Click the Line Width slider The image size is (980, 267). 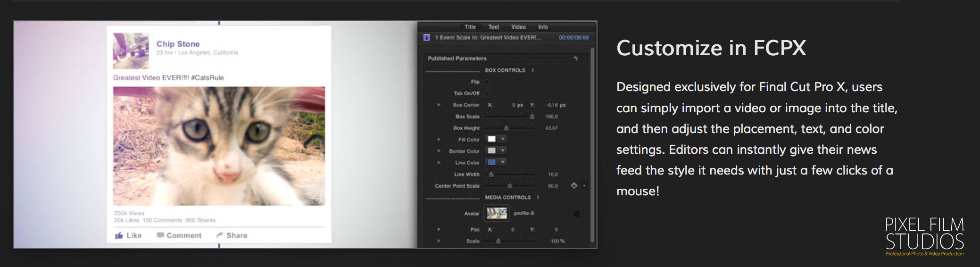tap(510, 174)
